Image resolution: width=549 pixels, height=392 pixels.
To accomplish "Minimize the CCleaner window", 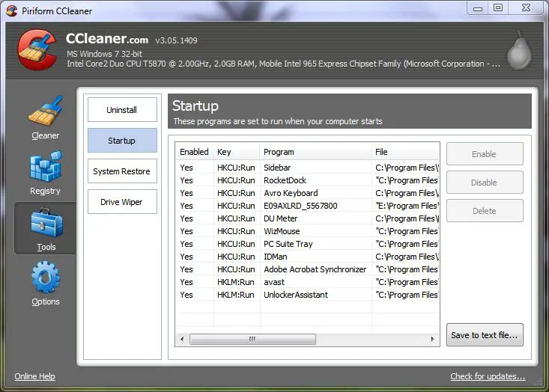I will [x=478, y=8].
